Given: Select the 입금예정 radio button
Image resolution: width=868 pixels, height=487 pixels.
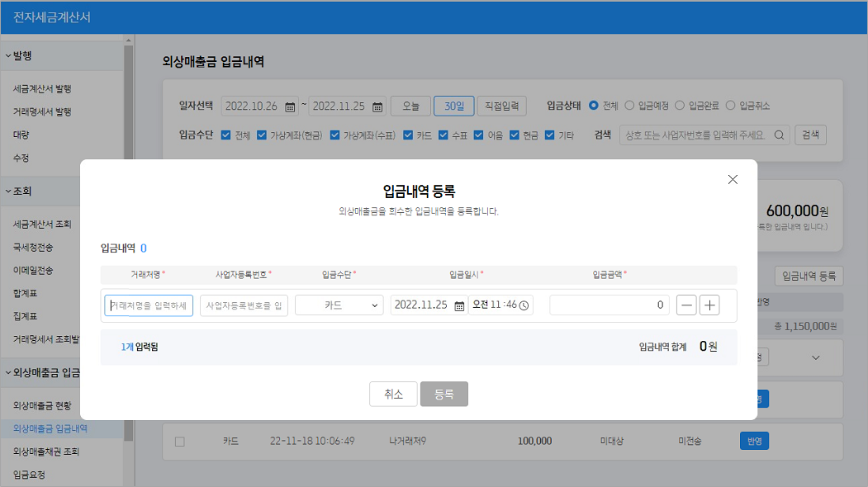Looking at the screenshot, I should pos(629,105).
